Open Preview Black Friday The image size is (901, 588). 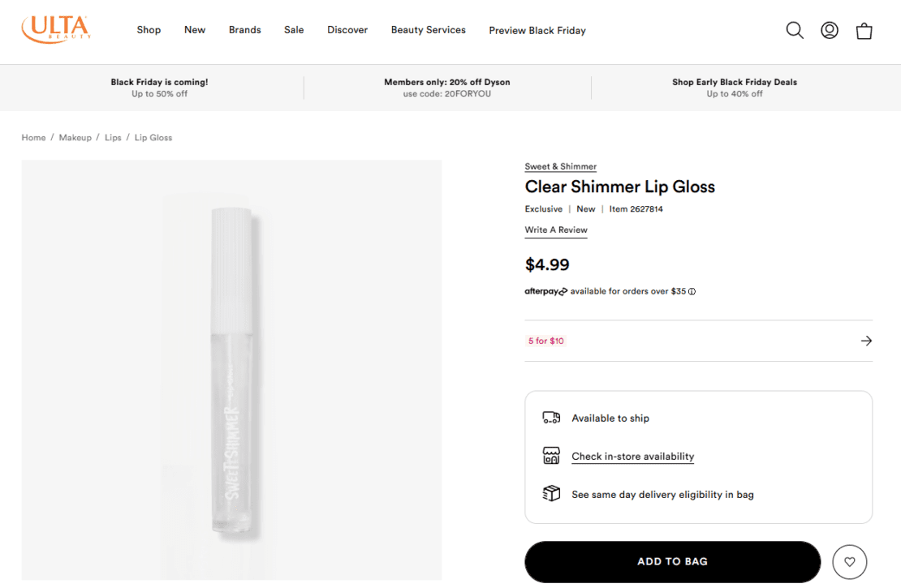537,30
